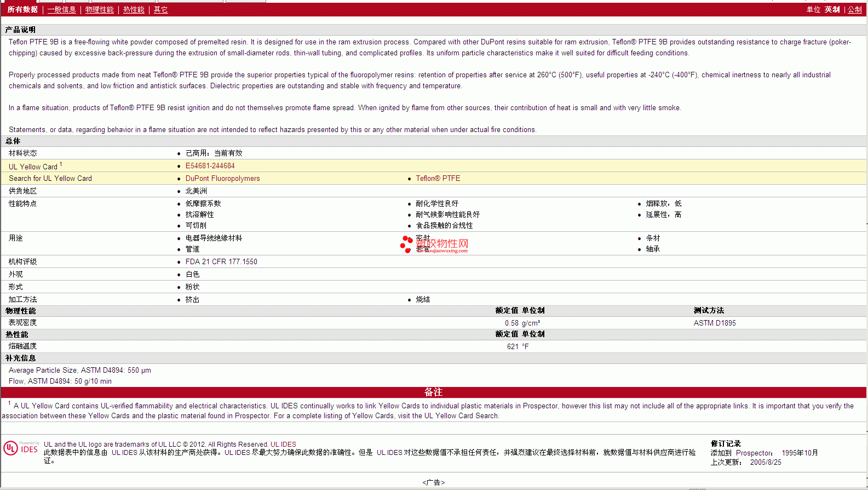Select the 材料状态 row label

(x=23, y=153)
